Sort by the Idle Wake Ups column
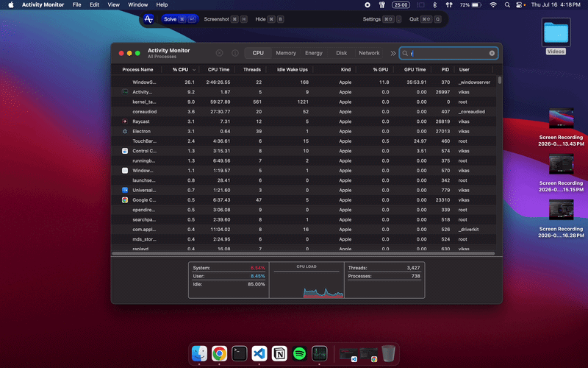 (292, 69)
